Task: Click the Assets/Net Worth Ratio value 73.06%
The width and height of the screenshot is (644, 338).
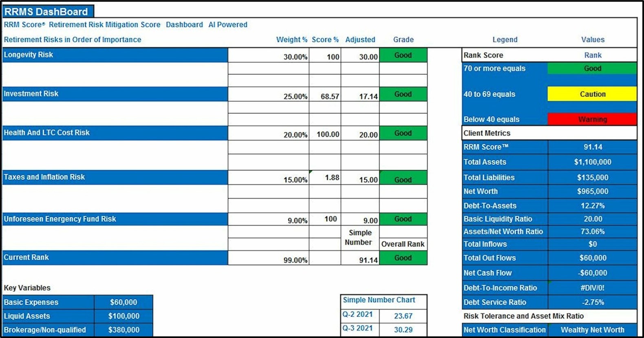Action: 593,232
